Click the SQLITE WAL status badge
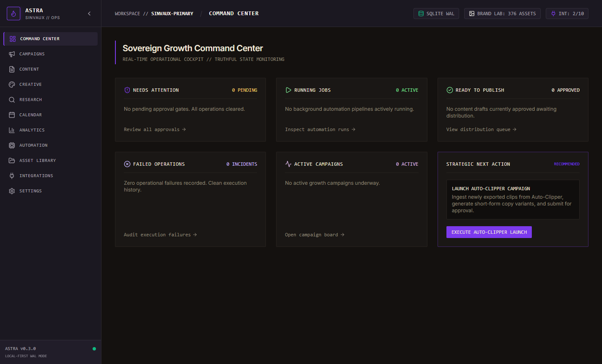Viewport: 602px width, 364px height. pos(436,14)
